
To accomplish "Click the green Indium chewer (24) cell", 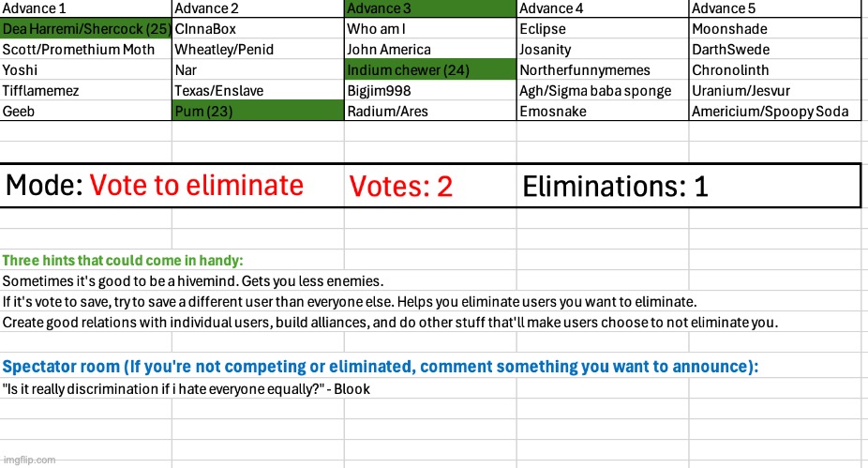I will pos(430,70).
